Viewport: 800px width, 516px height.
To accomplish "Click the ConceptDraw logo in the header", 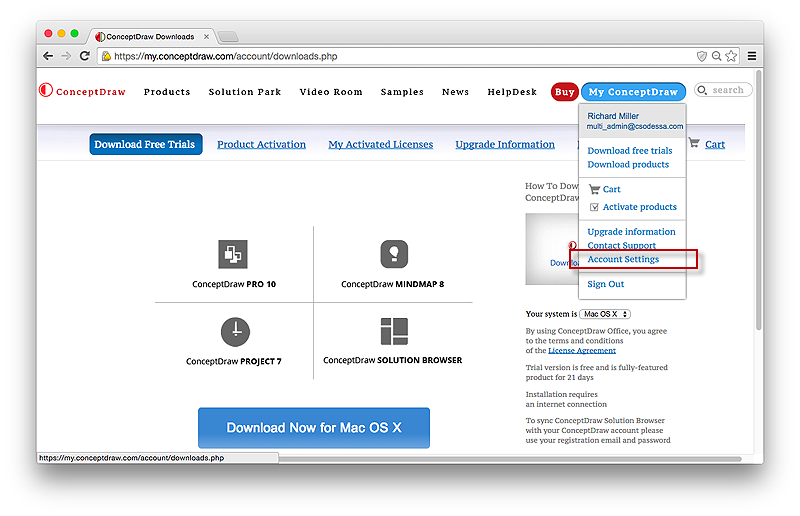I will click(82, 91).
